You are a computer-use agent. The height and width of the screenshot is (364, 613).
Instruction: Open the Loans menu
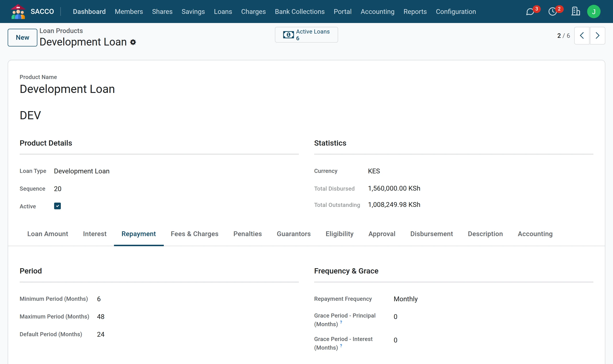223,11
